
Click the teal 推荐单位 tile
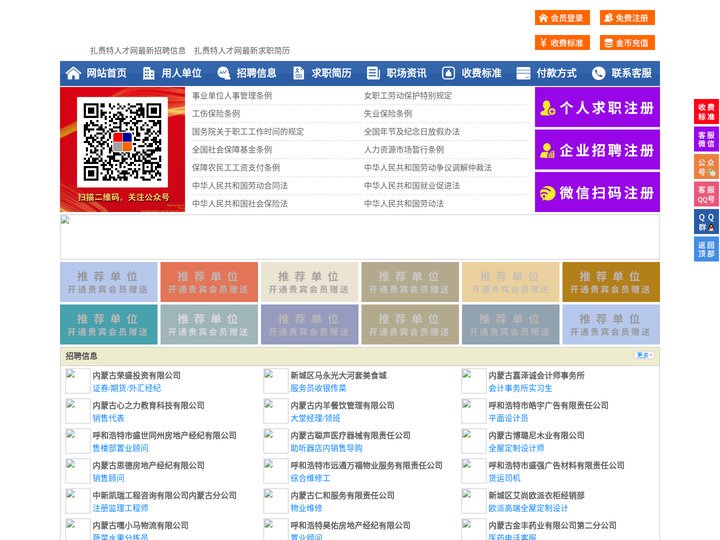pyautogui.click(x=108, y=324)
